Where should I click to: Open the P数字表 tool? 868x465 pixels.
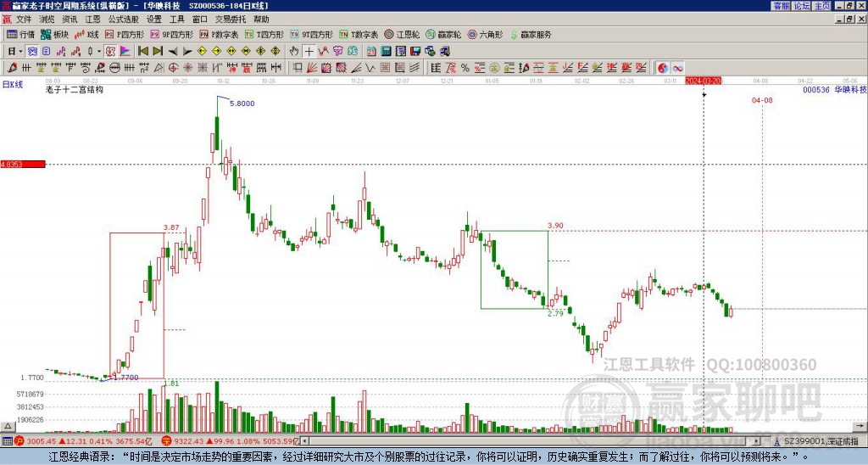click(219, 34)
